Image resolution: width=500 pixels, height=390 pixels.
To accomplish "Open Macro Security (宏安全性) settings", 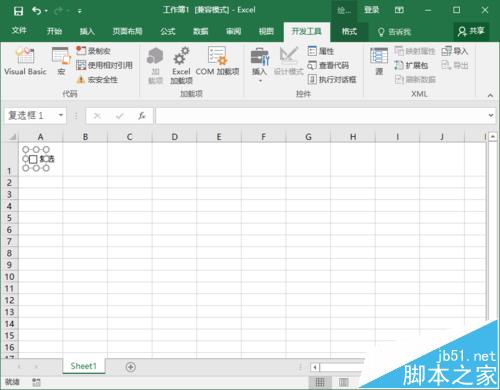I will (x=97, y=80).
